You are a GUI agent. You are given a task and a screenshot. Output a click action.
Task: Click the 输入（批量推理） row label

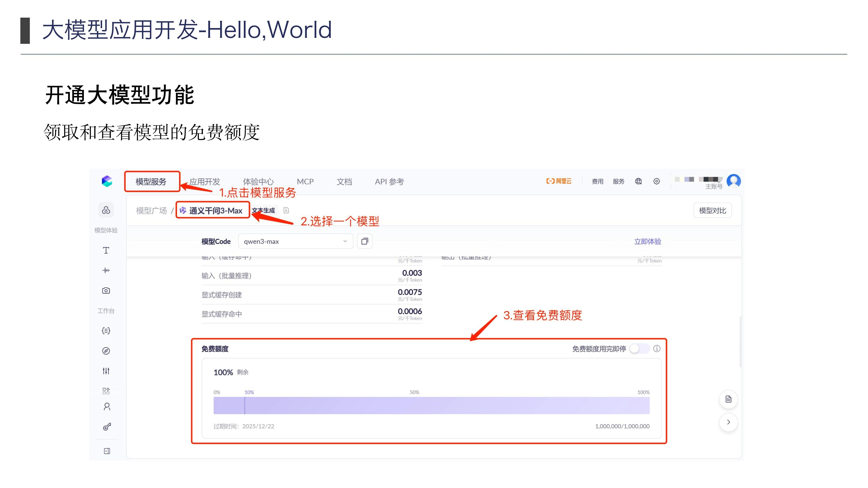point(227,276)
